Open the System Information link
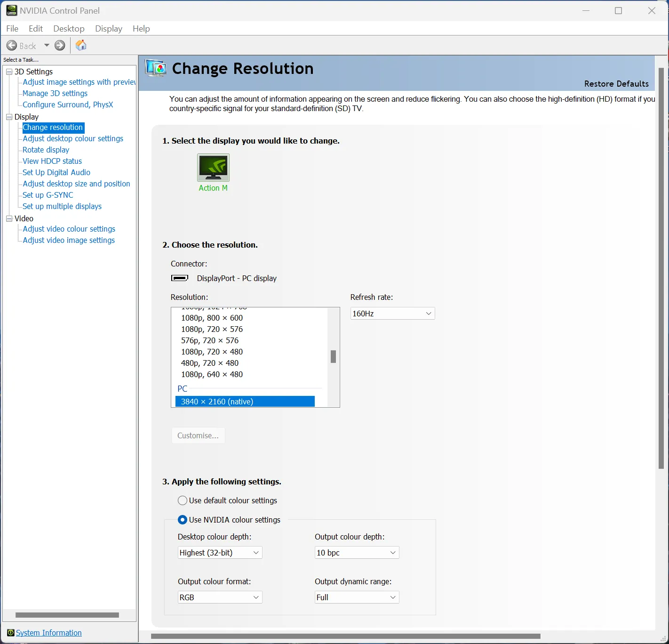 click(x=49, y=633)
